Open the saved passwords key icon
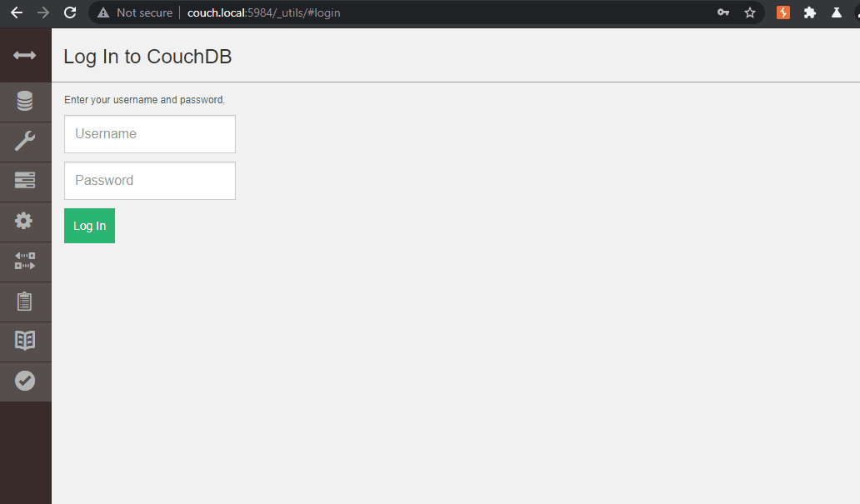Image resolution: width=860 pixels, height=504 pixels. 723,12
